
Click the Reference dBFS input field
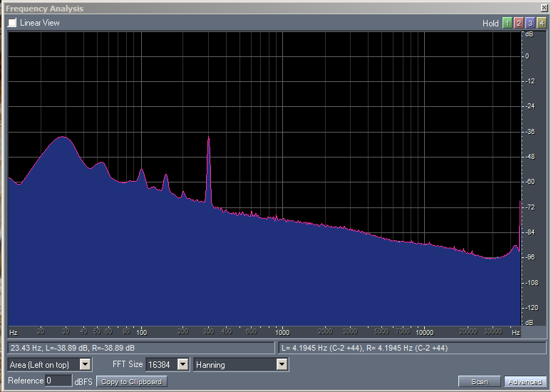coord(58,381)
